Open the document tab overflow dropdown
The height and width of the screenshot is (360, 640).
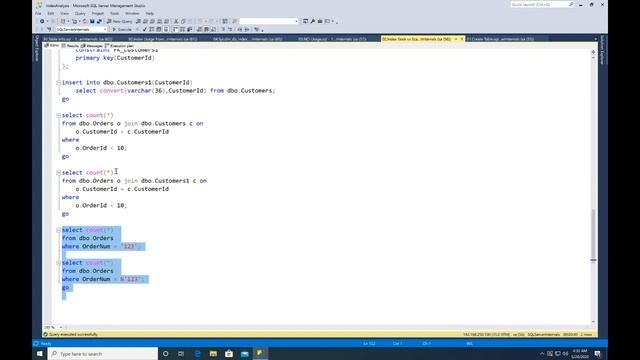pyautogui.click(x=596, y=39)
